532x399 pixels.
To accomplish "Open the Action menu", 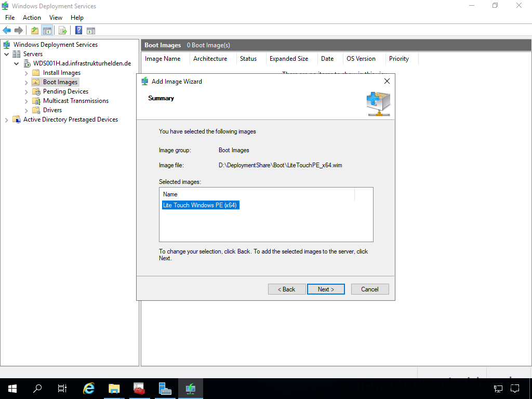I will point(32,18).
